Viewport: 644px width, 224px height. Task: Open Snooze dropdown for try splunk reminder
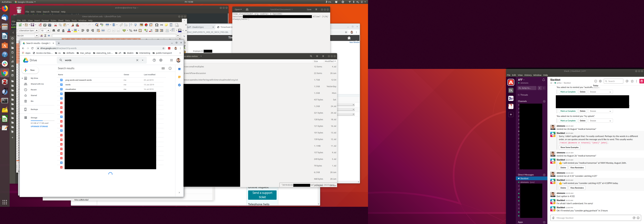point(600,121)
